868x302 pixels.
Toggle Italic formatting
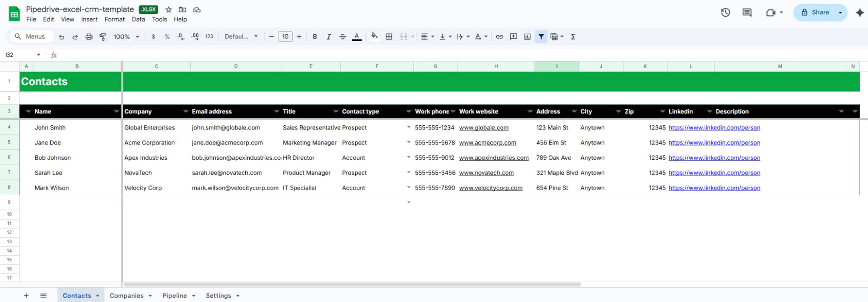pyautogui.click(x=329, y=37)
